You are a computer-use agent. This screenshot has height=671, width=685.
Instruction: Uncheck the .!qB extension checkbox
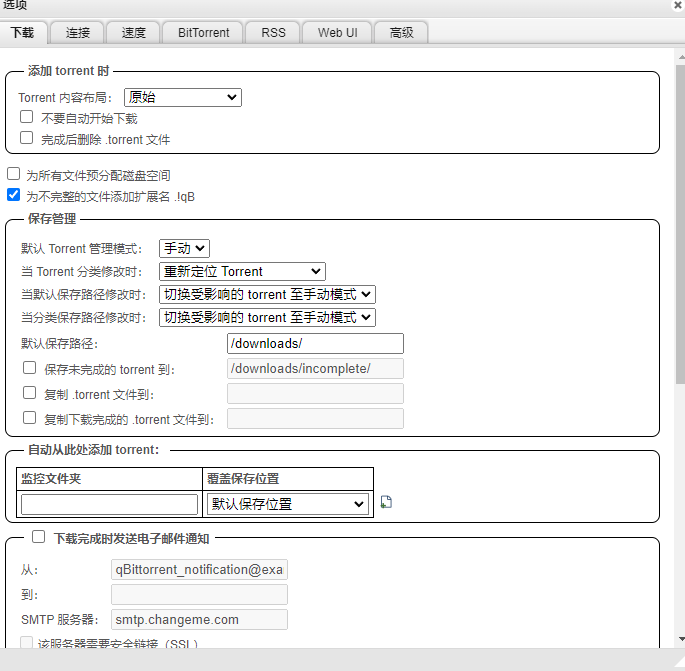[x=14, y=195]
